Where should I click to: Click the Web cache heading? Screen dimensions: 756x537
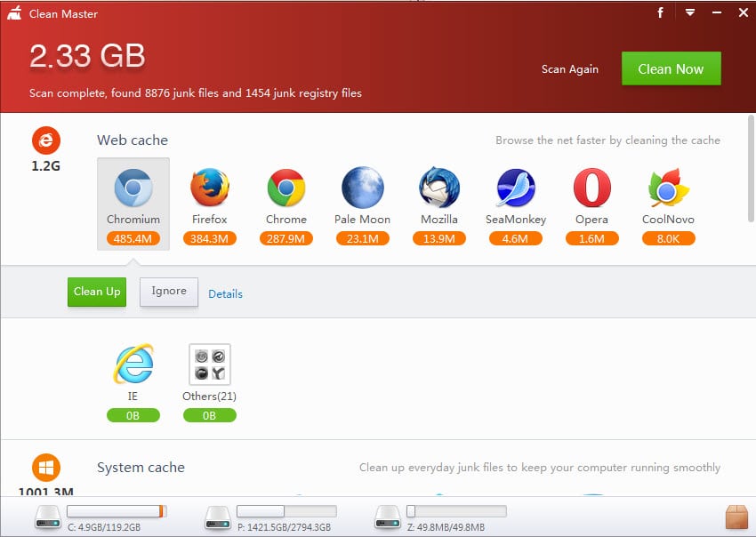(x=133, y=140)
